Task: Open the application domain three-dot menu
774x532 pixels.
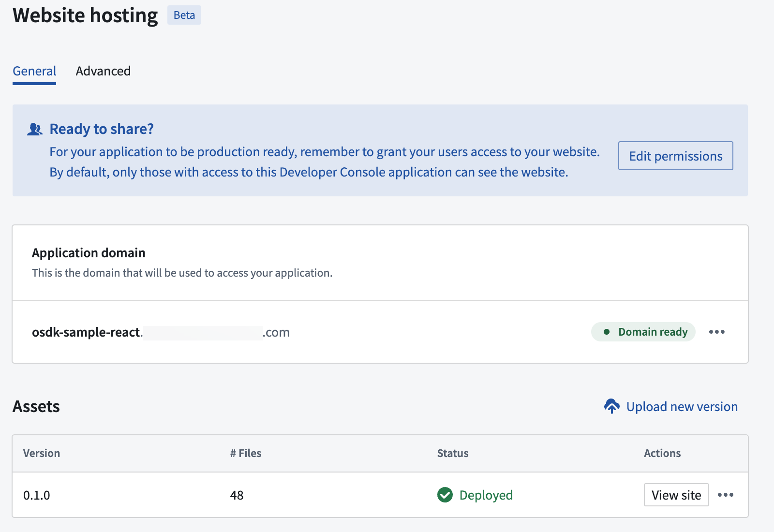Action: 716,332
